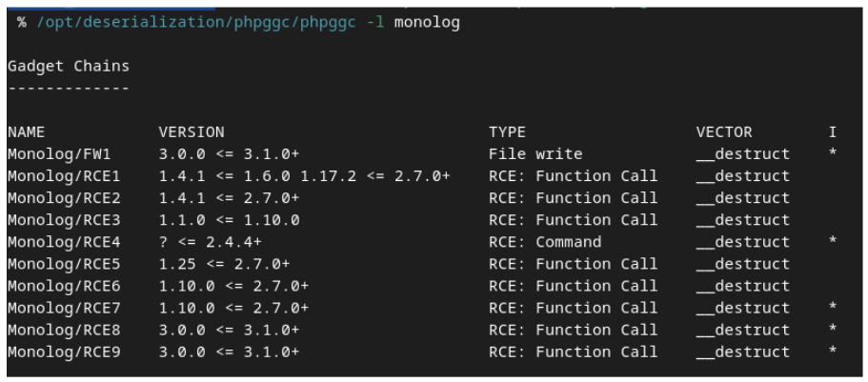Click the VECTOR column header
The height and width of the screenshot is (382, 868).
click(x=724, y=132)
